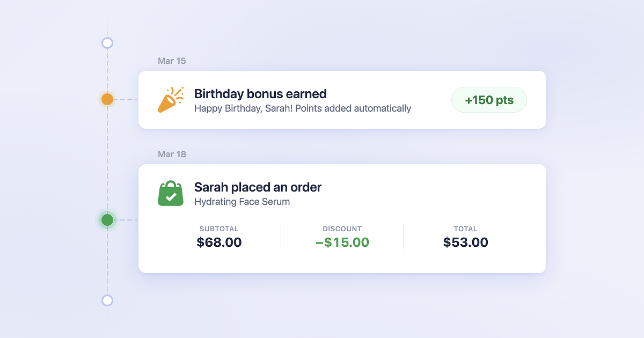This screenshot has height=338, width=644.
Task: Click the DISCOUNT column label
Action: coord(342,229)
